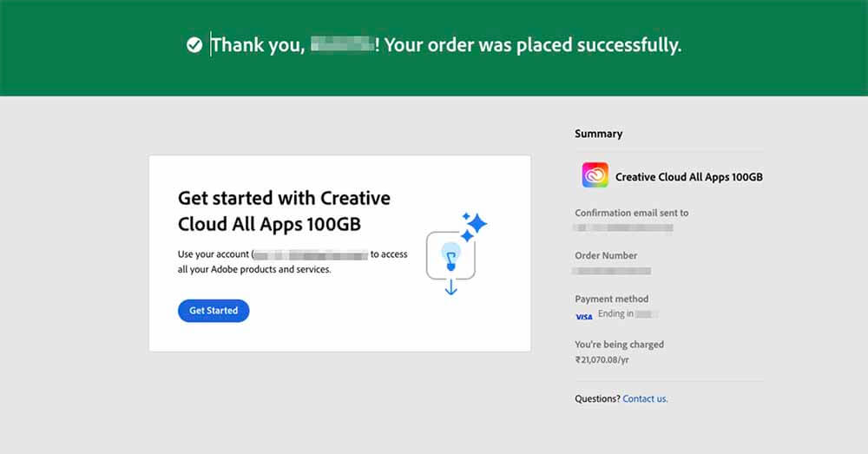
Task: Click the Summary heading
Action: click(598, 134)
